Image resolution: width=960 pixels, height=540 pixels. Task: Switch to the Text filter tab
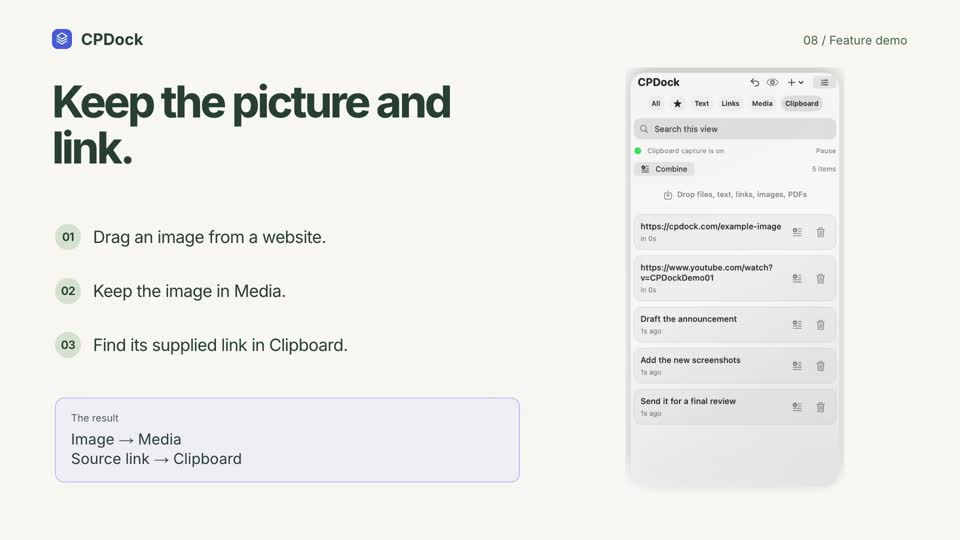pyautogui.click(x=702, y=103)
